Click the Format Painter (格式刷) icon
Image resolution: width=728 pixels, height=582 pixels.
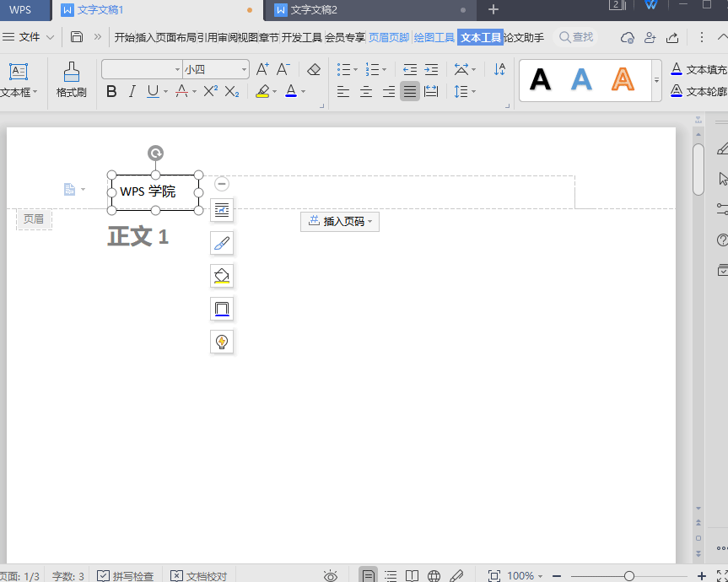click(x=71, y=80)
